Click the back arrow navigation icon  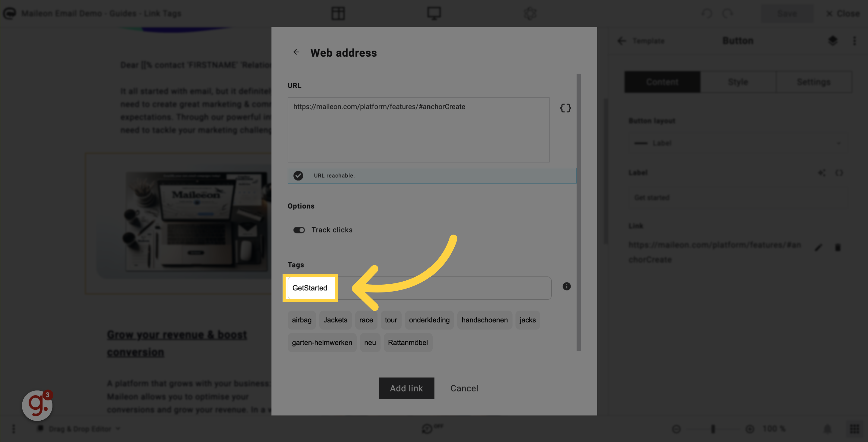tap(296, 52)
